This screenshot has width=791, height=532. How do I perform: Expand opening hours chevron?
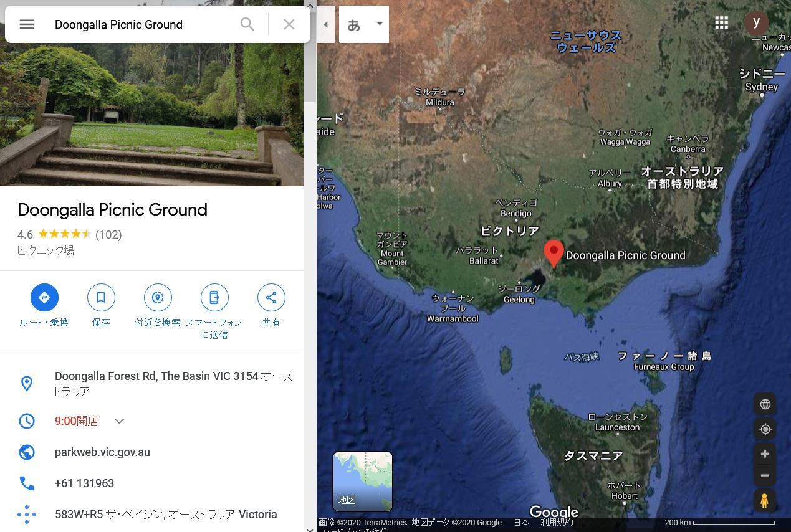click(120, 421)
